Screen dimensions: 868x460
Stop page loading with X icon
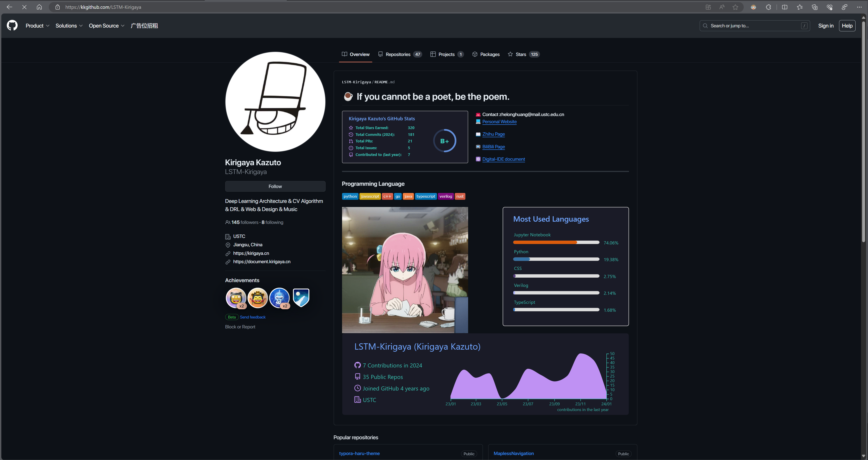tap(24, 7)
